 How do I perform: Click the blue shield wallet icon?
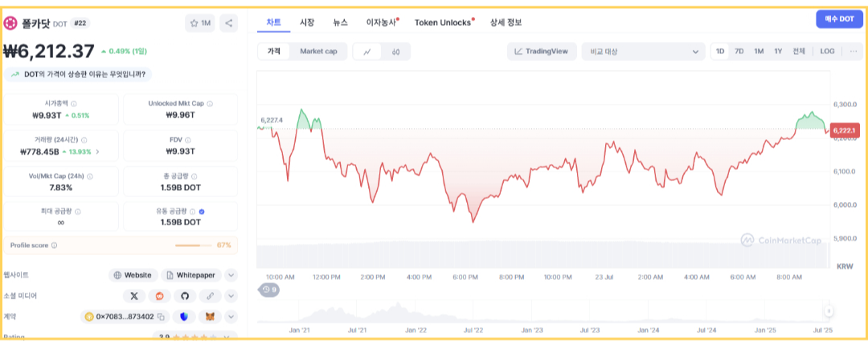point(184,317)
